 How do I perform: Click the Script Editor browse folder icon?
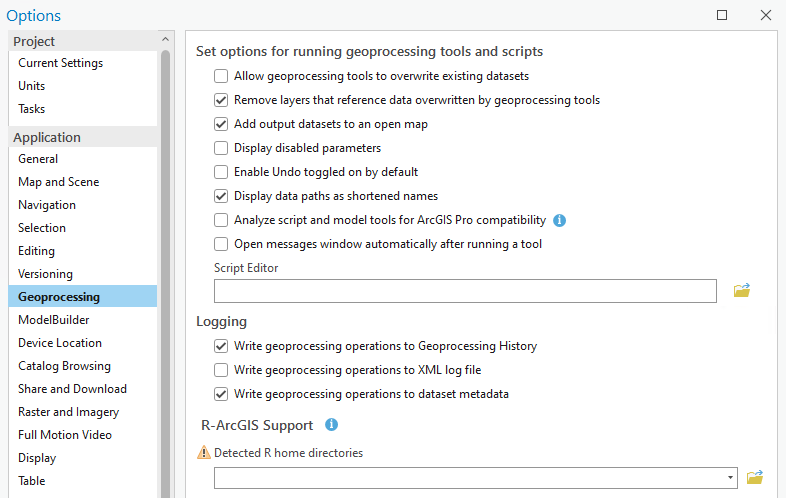click(741, 290)
